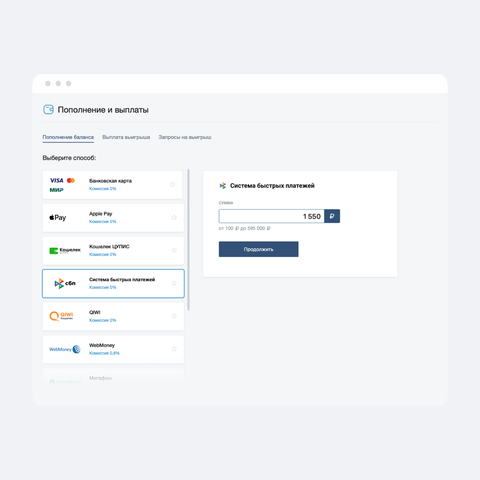Click the Продолжить button
Screen dimensions: 480x480
tap(258, 249)
